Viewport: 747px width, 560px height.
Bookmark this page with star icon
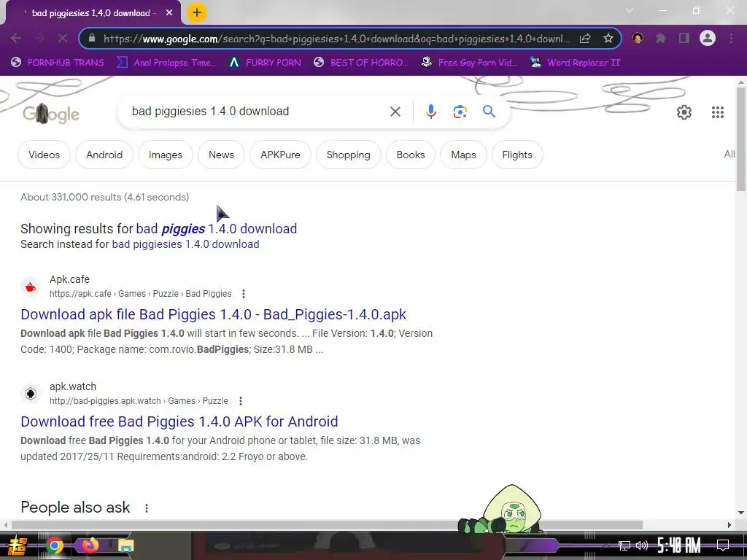pos(608,38)
